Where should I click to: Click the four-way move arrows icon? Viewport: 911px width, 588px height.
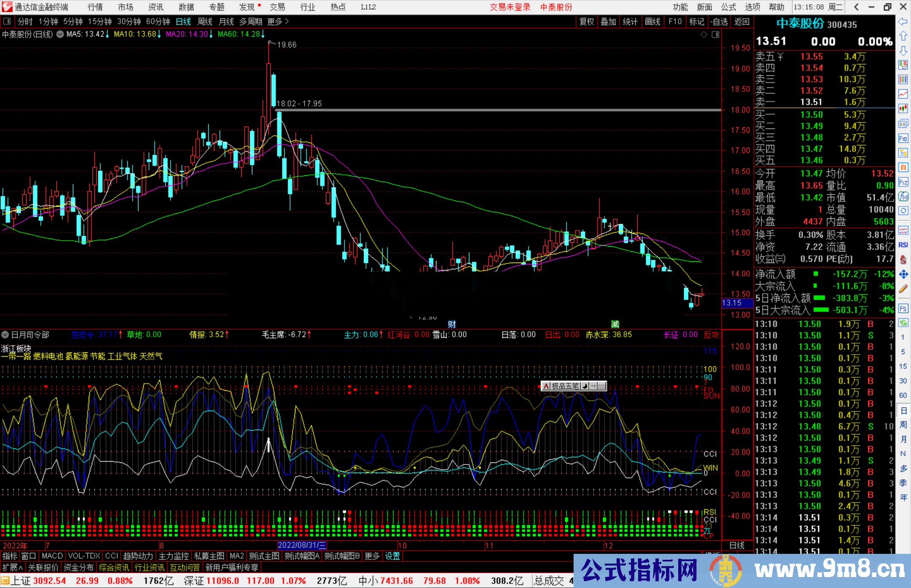pos(903,274)
